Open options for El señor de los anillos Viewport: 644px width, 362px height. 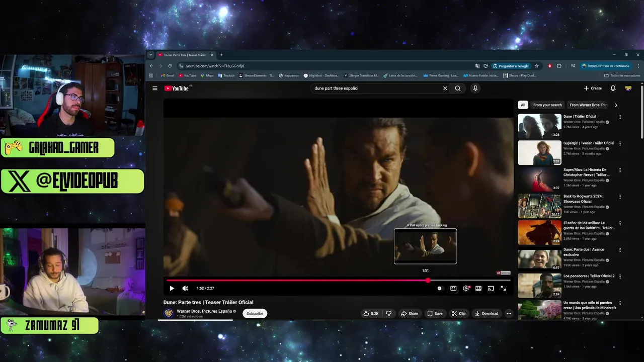point(620,224)
